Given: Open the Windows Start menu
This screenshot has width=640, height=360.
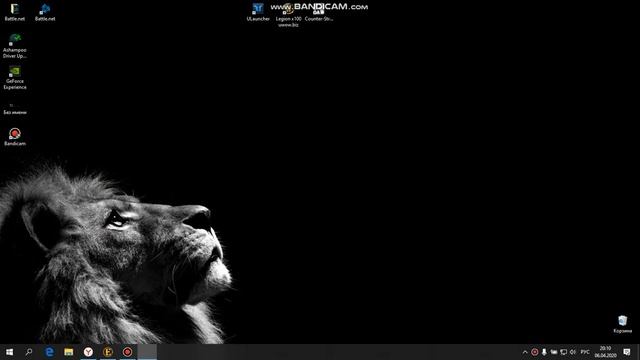Looking at the screenshot, I should [x=9, y=352].
